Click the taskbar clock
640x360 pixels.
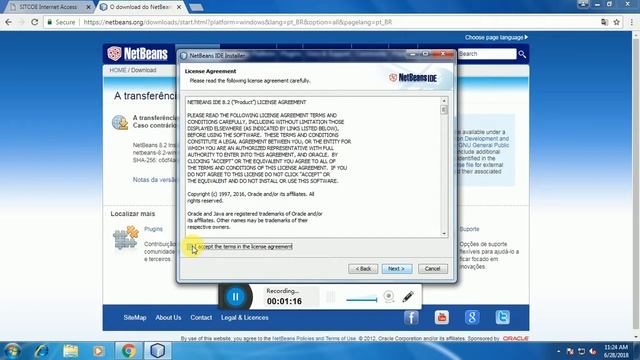click(616, 351)
